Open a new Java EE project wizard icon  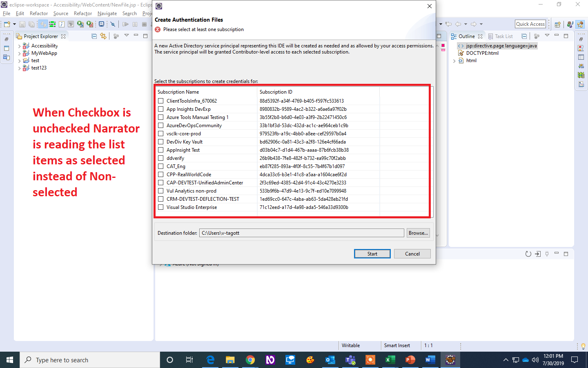click(7, 24)
